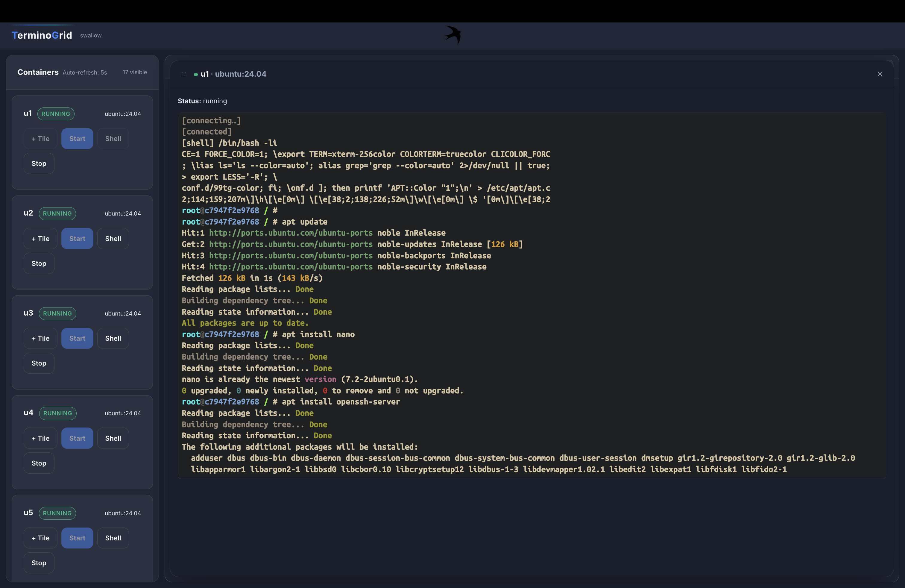
Task: Click the Auto-refresh 5s label
Action: 84,73
